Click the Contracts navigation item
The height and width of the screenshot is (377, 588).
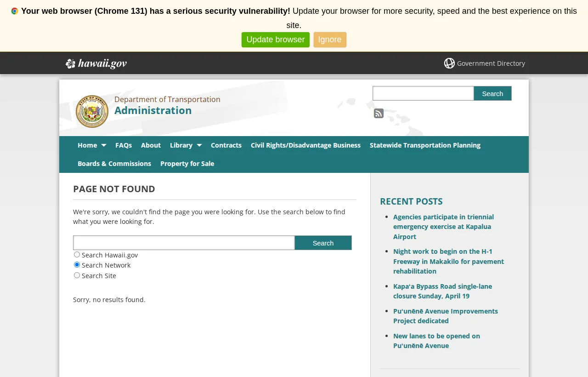(226, 144)
